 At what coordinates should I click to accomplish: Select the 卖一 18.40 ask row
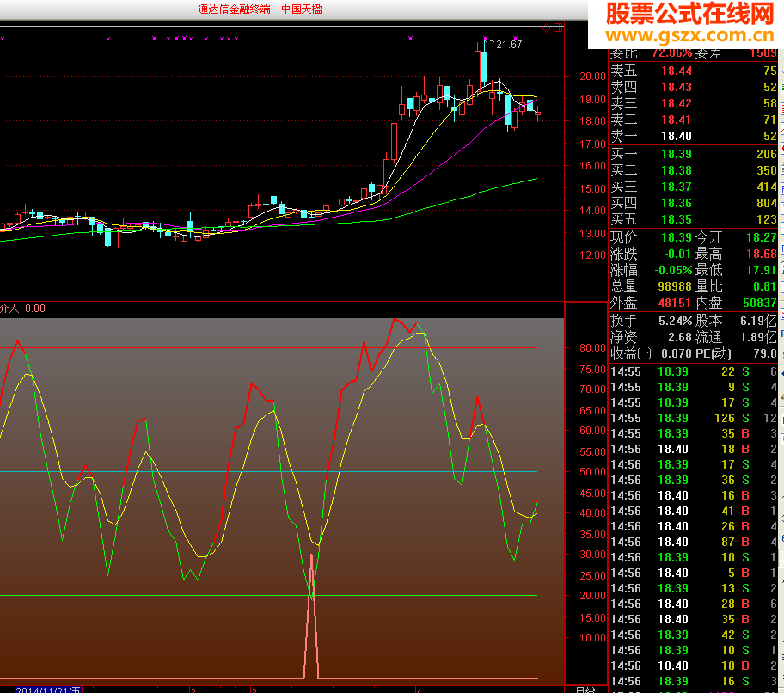(x=694, y=136)
